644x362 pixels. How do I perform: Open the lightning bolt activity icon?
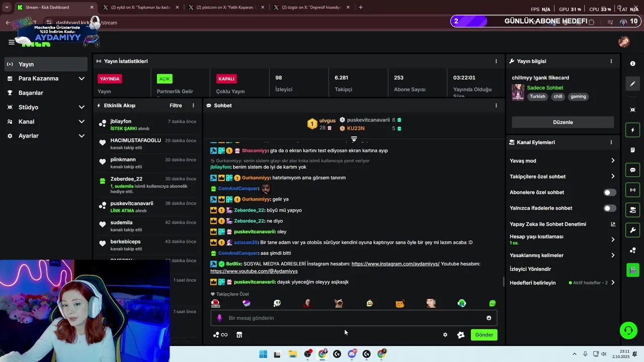[633, 130]
